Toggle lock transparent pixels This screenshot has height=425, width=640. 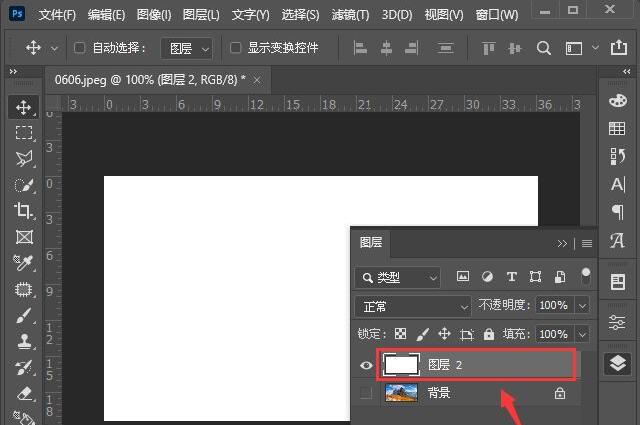pos(400,334)
